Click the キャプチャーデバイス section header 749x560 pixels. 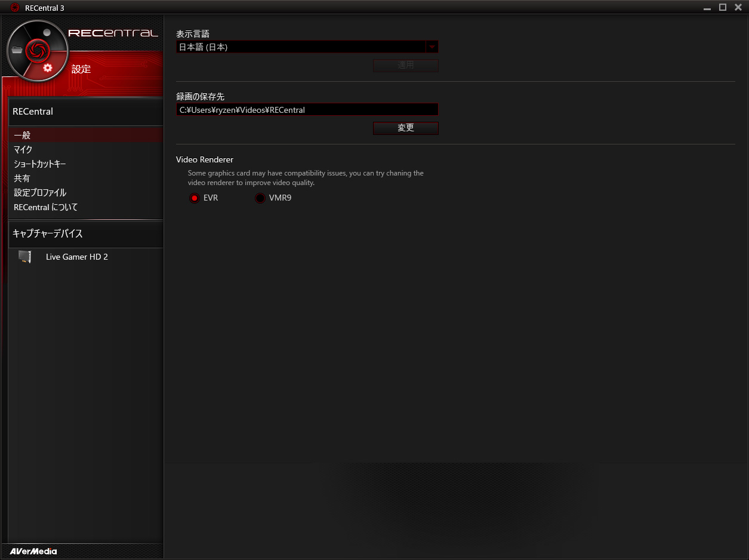[86, 233]
